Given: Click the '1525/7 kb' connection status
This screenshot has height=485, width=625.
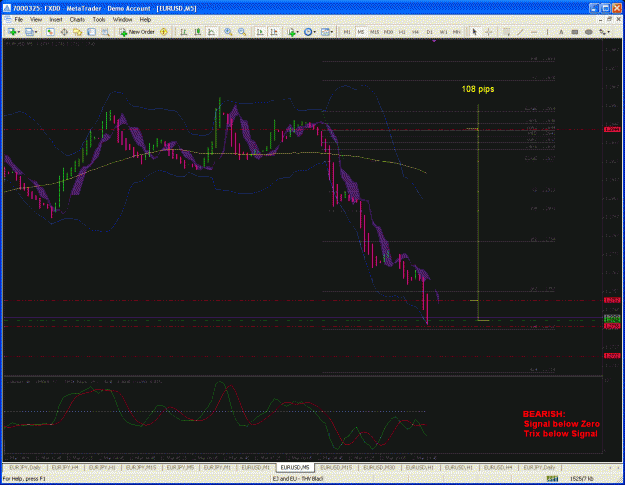Looking at the screenshot, I should [x=582, y=479].
